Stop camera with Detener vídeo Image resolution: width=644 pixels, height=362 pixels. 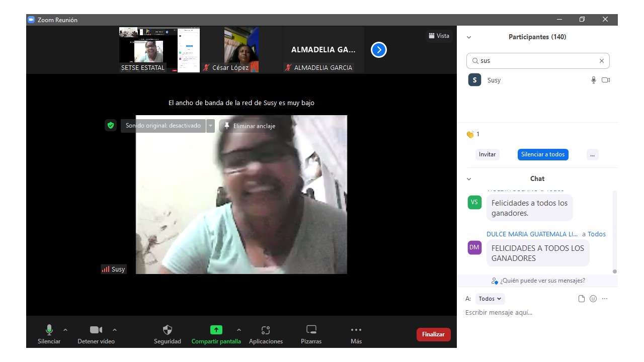pos(96,334)
